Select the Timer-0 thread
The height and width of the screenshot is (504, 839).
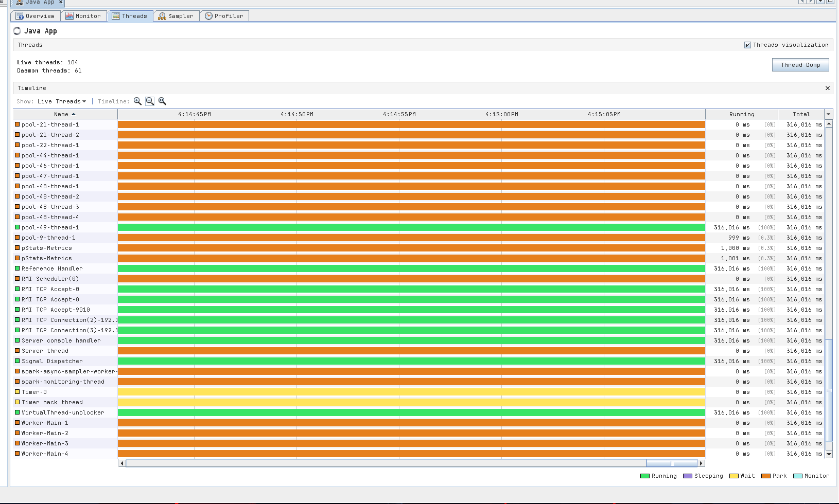(418, 392)
